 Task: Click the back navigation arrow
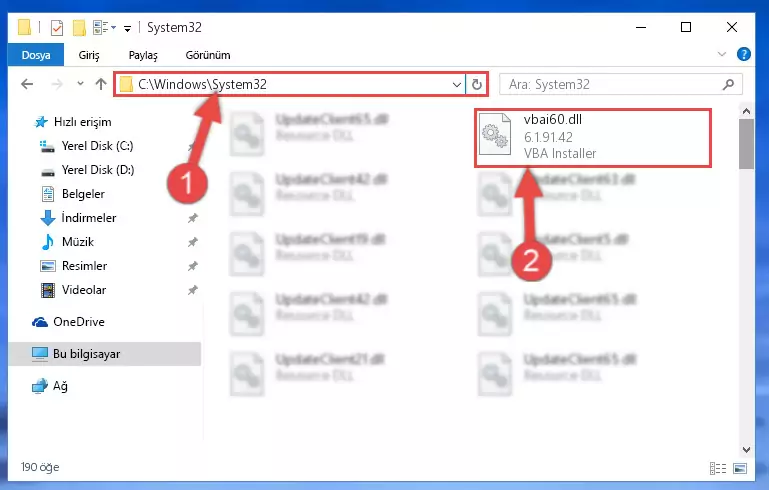point(27,84)
